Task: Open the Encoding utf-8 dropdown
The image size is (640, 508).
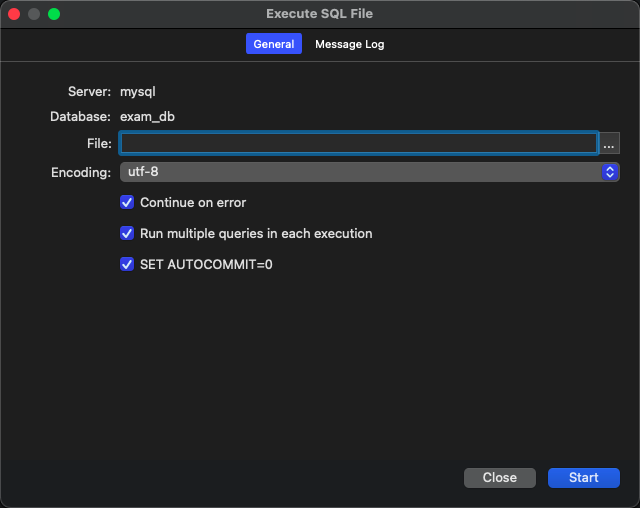Action: [x=369, y=172]
